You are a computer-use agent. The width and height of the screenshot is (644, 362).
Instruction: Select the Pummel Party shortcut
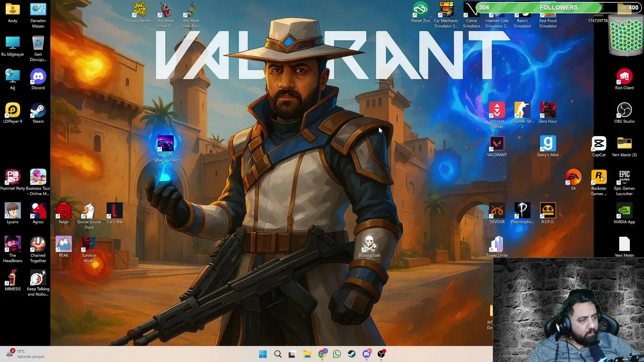(13, 180)
